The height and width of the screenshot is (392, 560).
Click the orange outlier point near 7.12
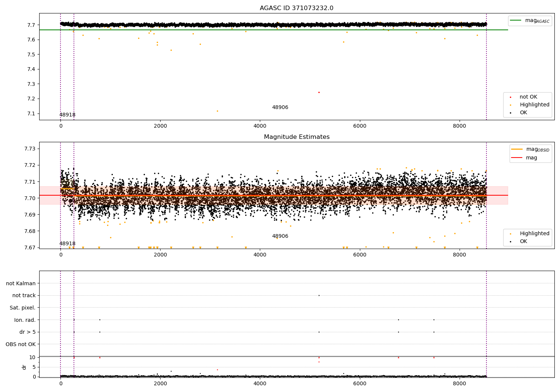point(217,111)
